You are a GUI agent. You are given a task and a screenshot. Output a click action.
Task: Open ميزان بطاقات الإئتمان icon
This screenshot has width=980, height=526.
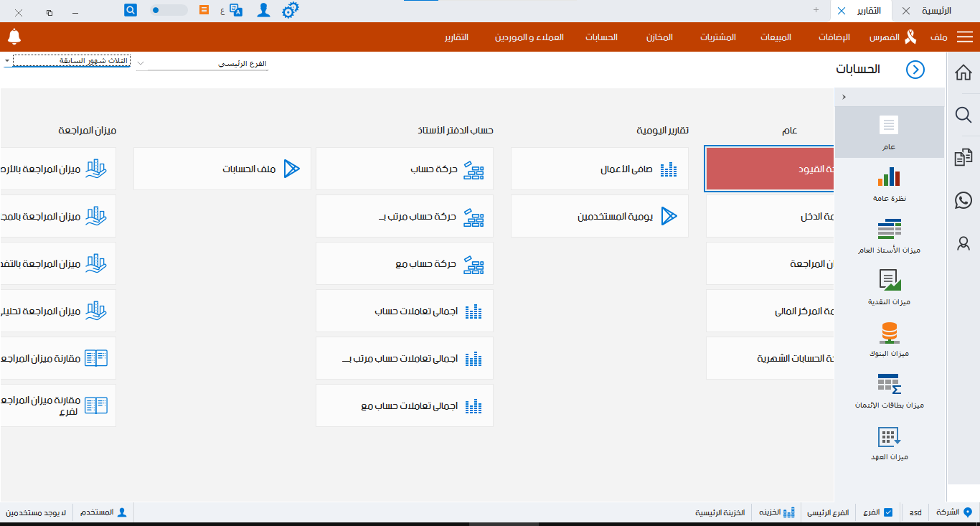889,385
